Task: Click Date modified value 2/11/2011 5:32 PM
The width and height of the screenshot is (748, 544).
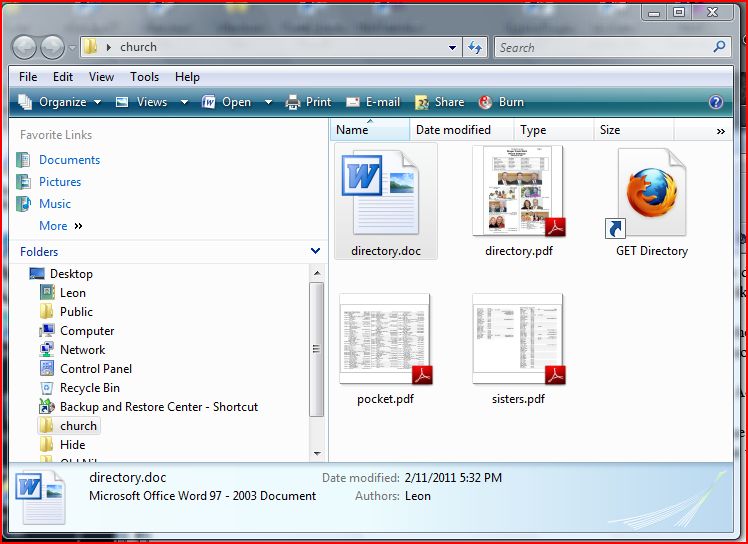Action: click(453, 478)
